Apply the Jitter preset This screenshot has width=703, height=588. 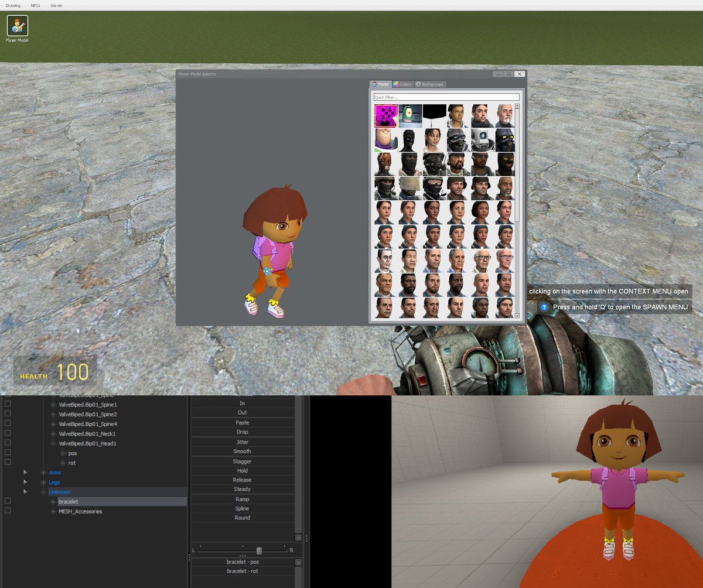tap(243, 442)
